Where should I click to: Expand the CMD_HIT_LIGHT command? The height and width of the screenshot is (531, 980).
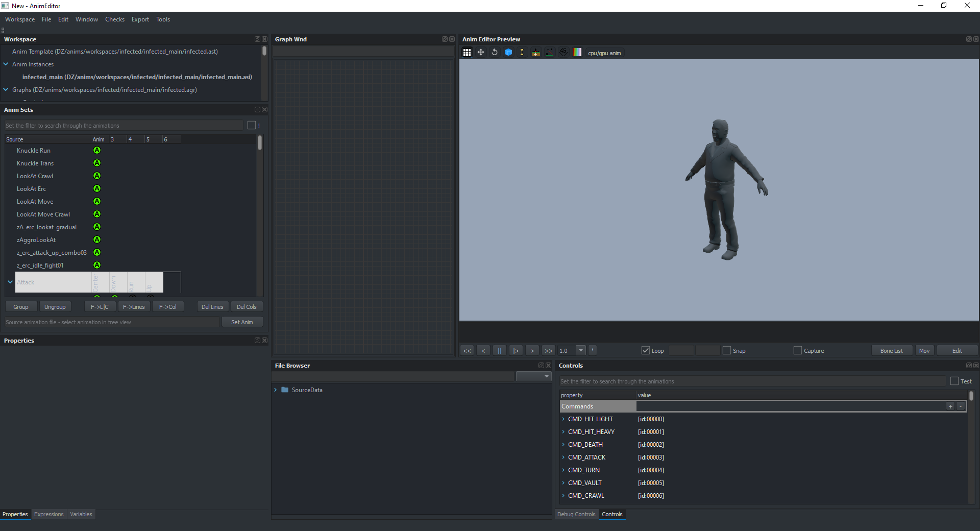[x=563, y=419]
